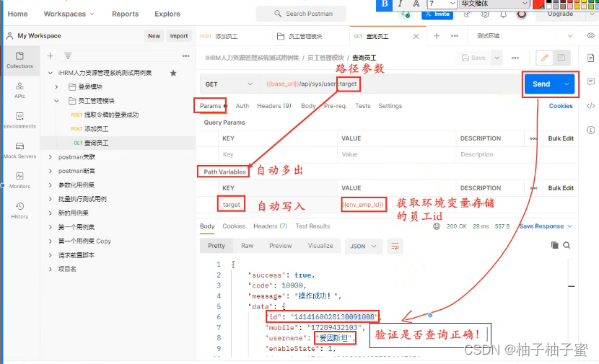Screen dimensions: 599x364
Task: Open the History sidebar panel
Action: coord(19,210)
